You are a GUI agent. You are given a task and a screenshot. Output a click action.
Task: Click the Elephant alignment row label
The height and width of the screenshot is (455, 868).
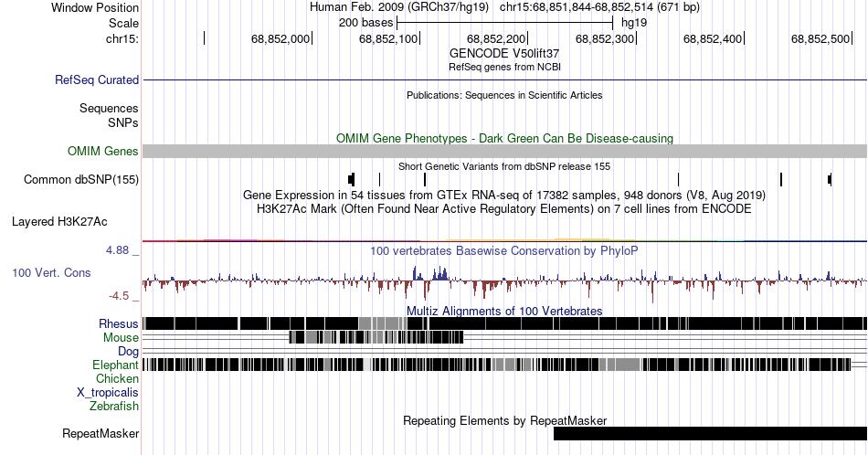pos(116,365)
